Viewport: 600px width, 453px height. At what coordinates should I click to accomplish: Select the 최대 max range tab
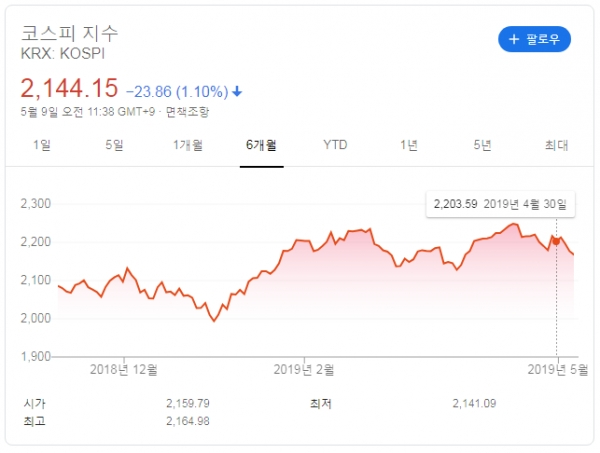tap(556, 145)
